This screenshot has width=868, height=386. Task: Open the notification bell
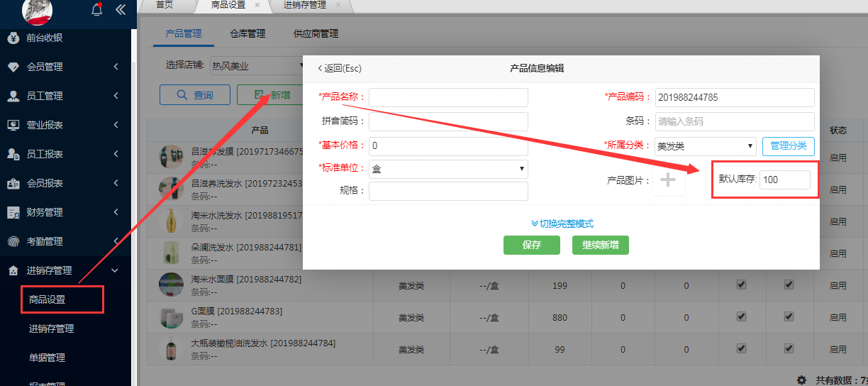click(97, 9)
